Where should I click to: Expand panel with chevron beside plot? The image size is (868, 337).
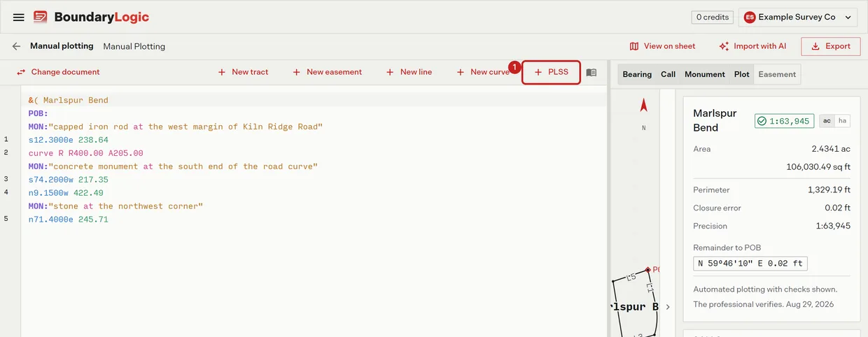[x=668, y=307]
